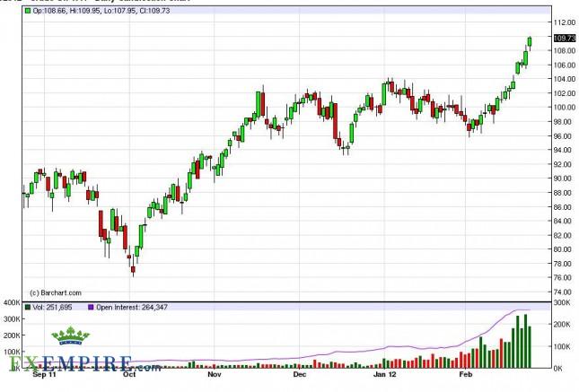Click the 109.73 current price tag
579x392 pixels.
[565, 38]
